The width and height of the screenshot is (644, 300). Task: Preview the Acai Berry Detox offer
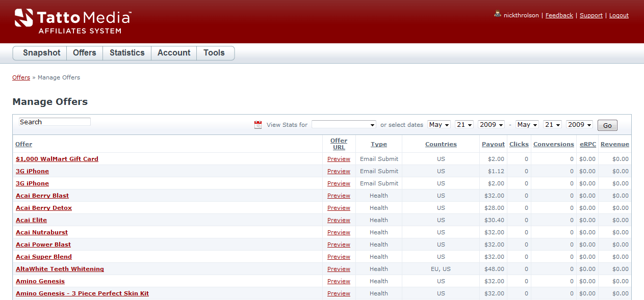pyautogui.click(x=339, y=208)
